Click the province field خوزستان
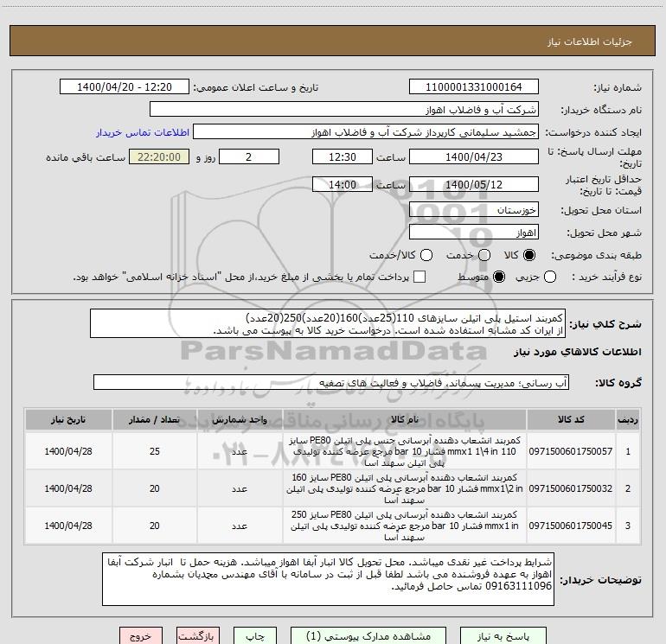This screenshot has height=644, width=666. click(474, 210)
